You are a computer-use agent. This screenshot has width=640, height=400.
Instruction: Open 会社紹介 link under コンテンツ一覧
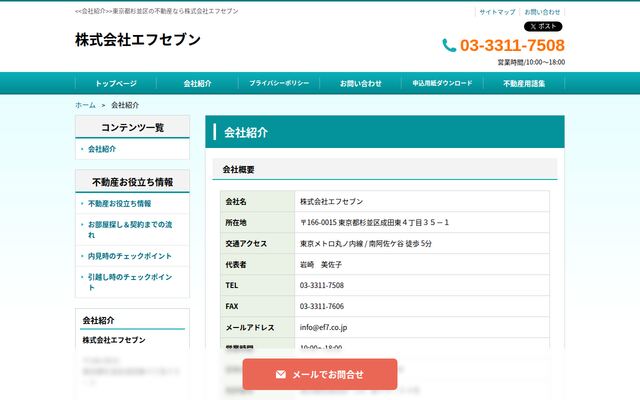point(102,149)
